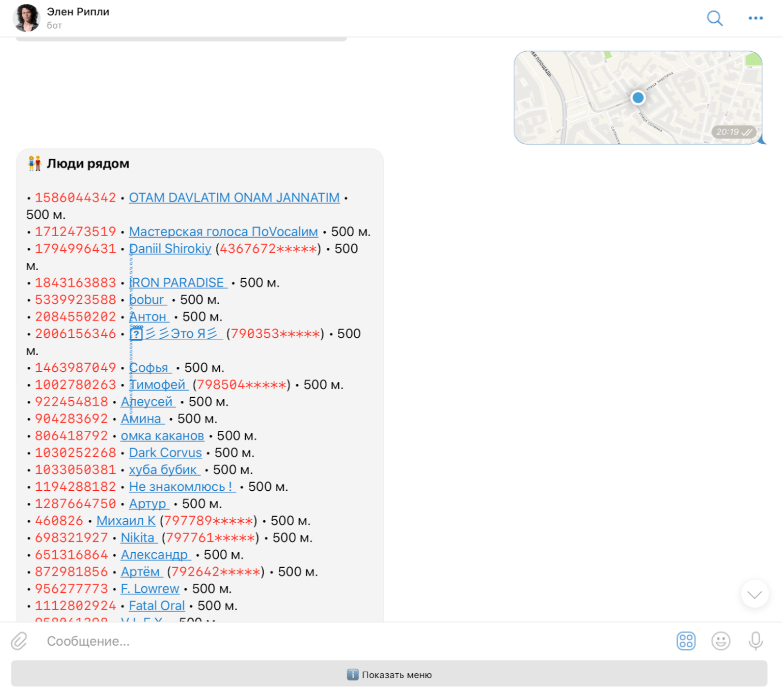Viewport: 784px width, 695px height.
Task: Open Мастерская голоса ПоVocalим link
Action: click(223, 232)
